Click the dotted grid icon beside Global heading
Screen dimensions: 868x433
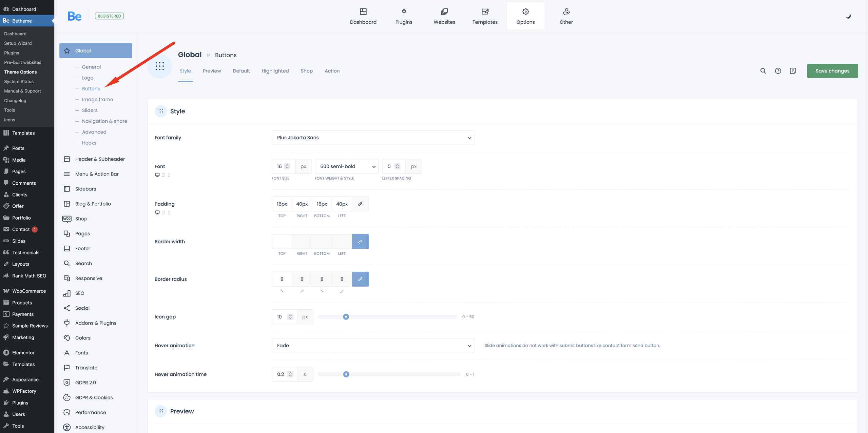pyautogui.click(x=160, y=66)
